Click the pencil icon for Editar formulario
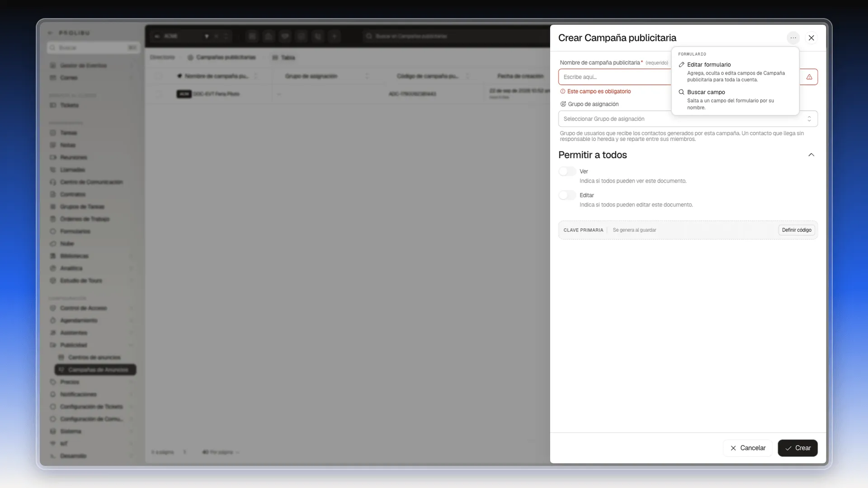The height and width of the screenshot is (488, 868). pos(681,65)
